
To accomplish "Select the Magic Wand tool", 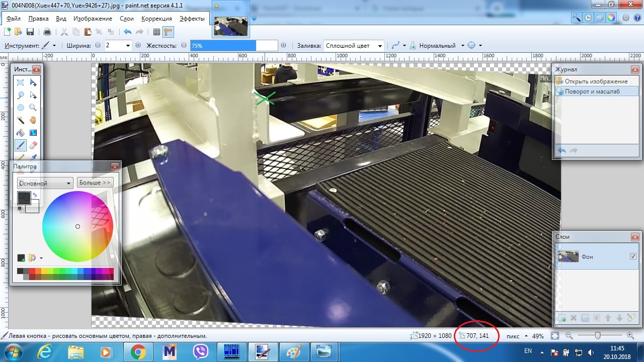I will (x=21, y=120).
